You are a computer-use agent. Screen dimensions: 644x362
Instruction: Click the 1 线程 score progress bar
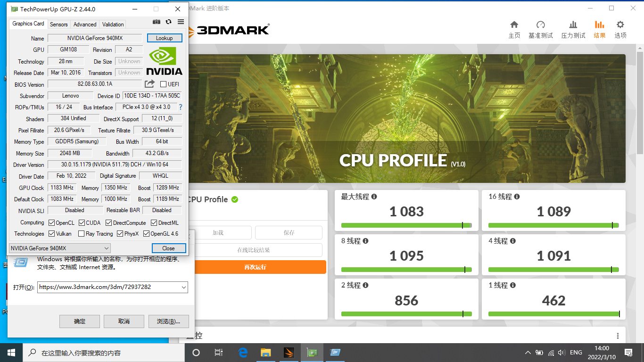[x=554, y=314]
